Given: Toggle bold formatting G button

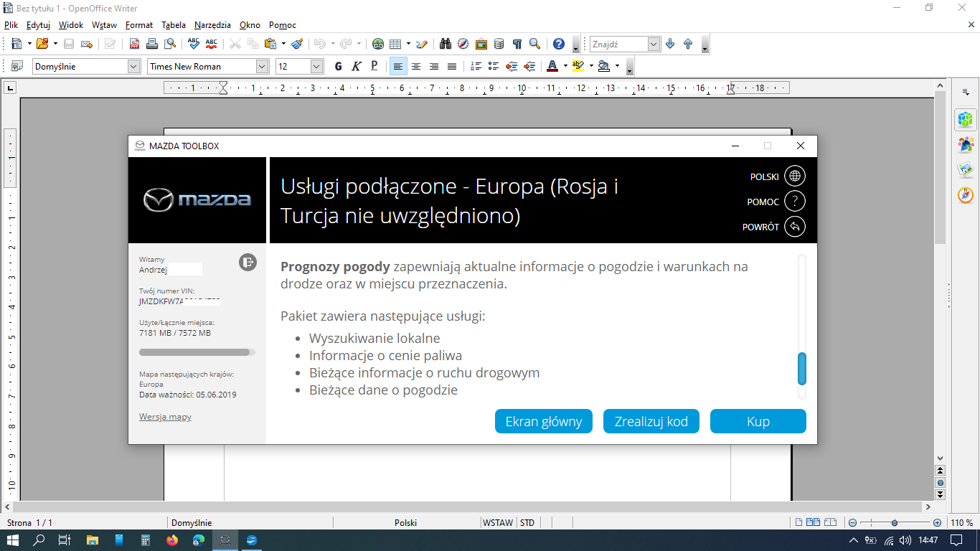Looking at the screenshot, I should 339,66.
